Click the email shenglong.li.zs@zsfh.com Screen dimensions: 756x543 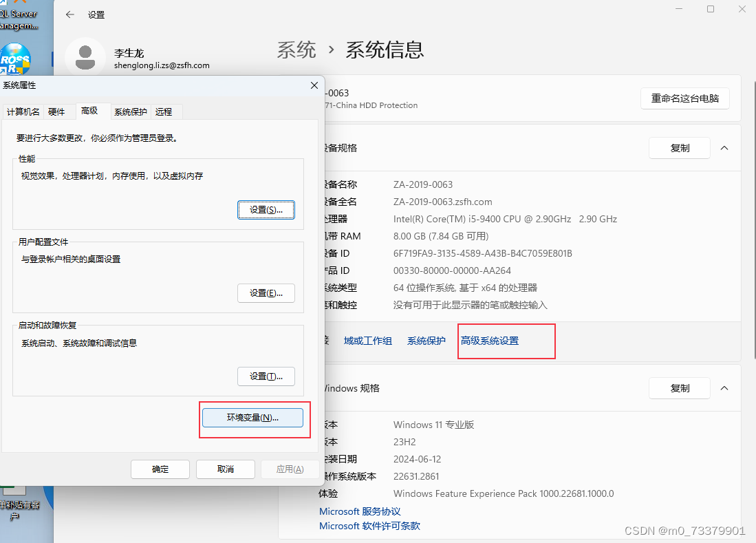point(162,65)
